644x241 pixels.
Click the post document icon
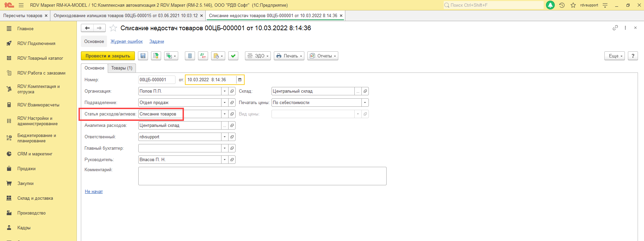[x=156, y=56]
